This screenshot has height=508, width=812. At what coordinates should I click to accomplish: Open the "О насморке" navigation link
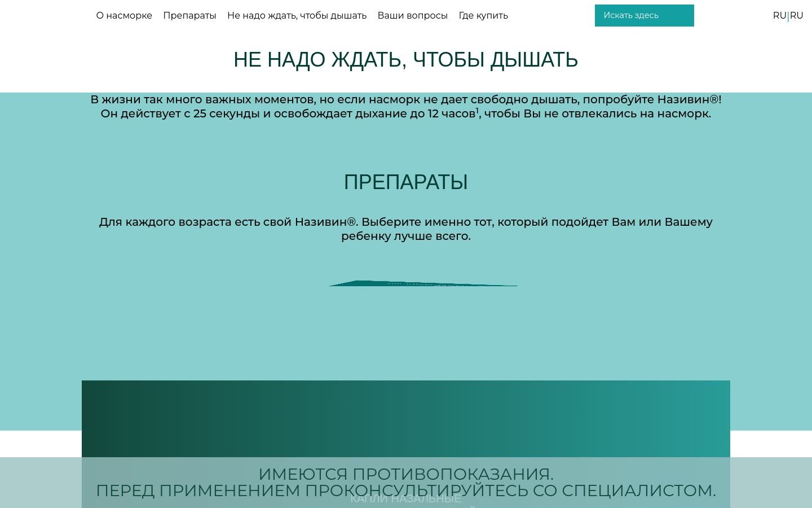point(124,16)
